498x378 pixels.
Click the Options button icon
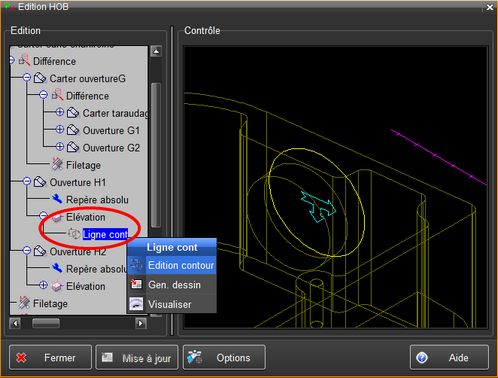195,357
